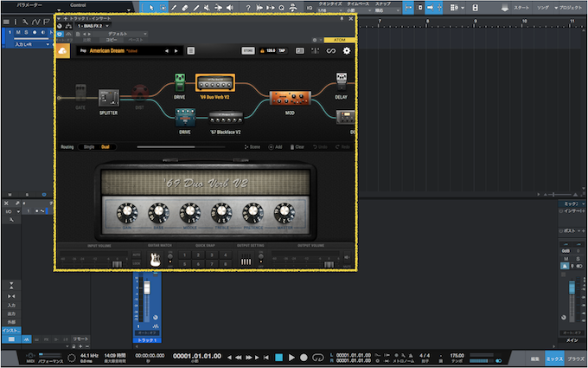Toggle the plugin bypass power button
This screenshot has width=588, height=368.
[60, 34]
